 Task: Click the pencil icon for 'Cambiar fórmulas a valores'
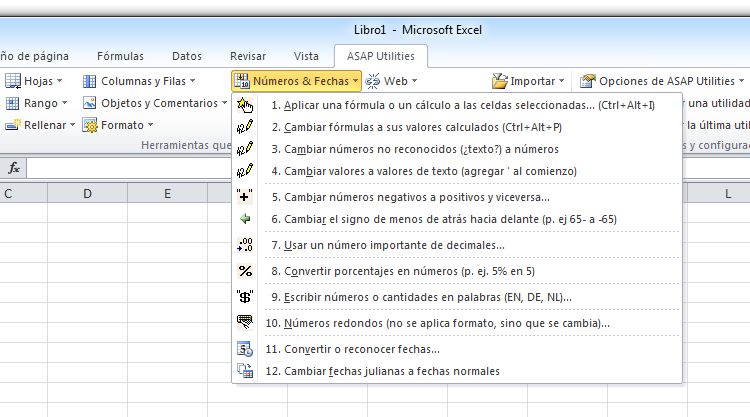[245, 127]
